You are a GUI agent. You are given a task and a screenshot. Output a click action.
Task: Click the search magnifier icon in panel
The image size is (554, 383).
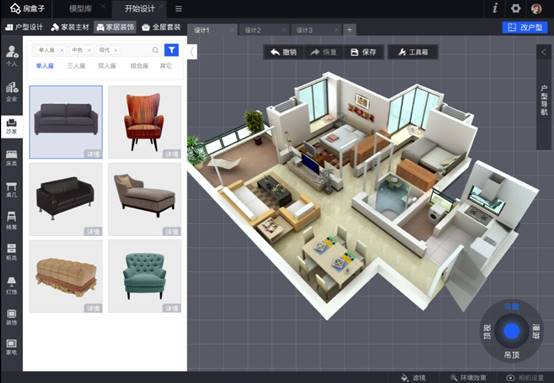tap(155, 50)
